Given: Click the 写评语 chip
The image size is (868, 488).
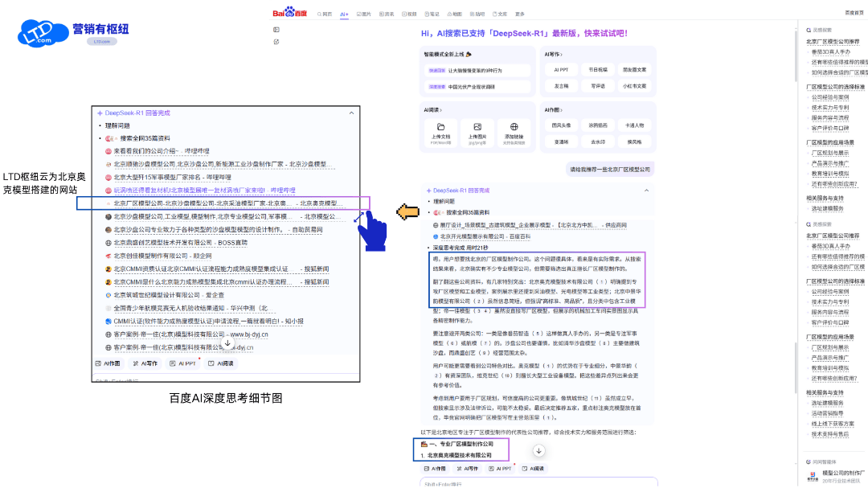Looking at the screenshot, I should point(598,86).
